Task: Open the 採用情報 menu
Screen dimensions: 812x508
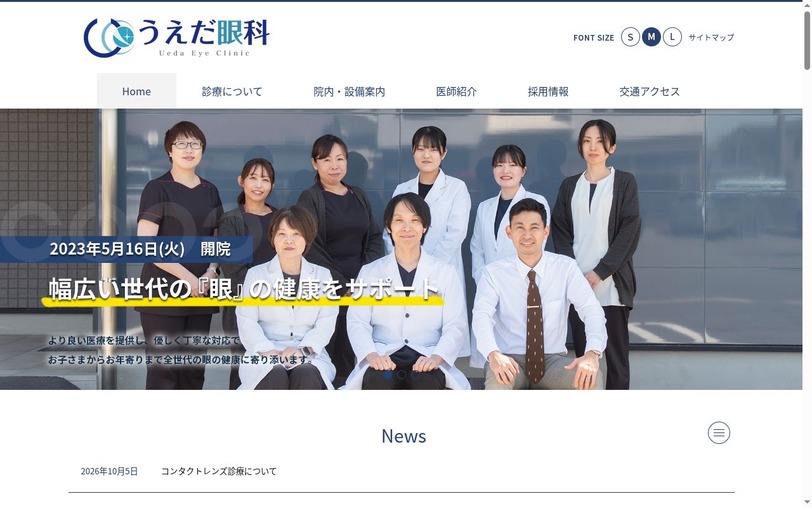Action: (548, 91)
